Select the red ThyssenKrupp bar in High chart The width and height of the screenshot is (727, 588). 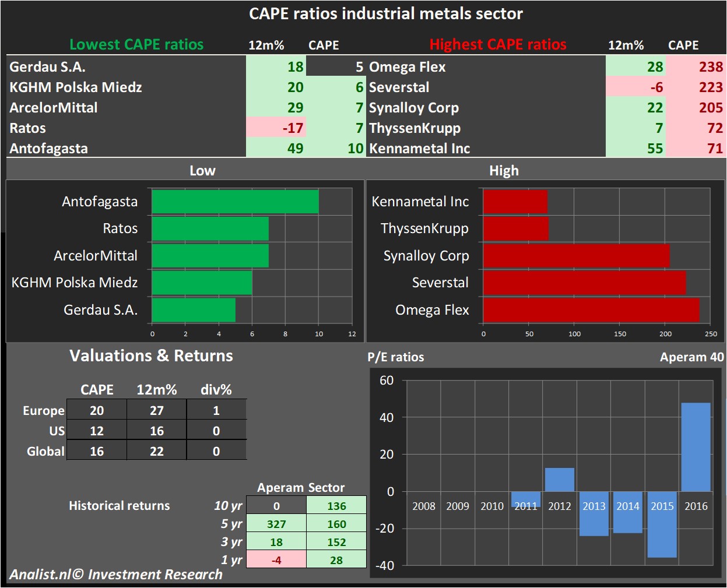coord(516,228)
